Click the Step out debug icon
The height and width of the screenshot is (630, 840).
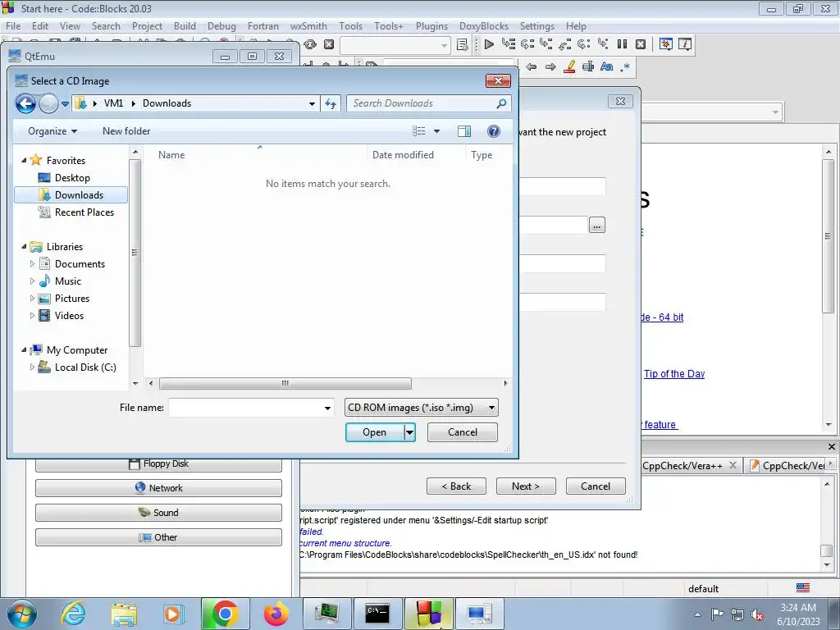click(x=564, y=44)
